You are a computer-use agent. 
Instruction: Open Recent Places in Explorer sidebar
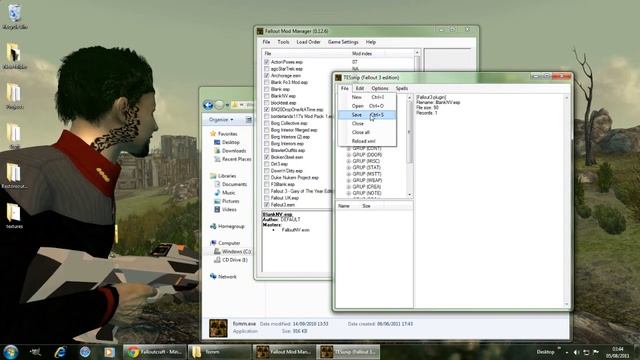(232, 159)
